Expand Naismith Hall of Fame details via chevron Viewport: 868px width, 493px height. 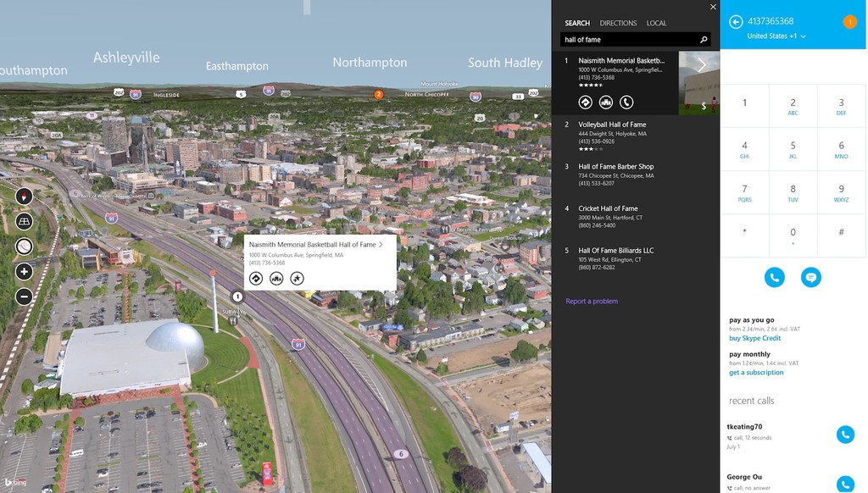(381, 244)
